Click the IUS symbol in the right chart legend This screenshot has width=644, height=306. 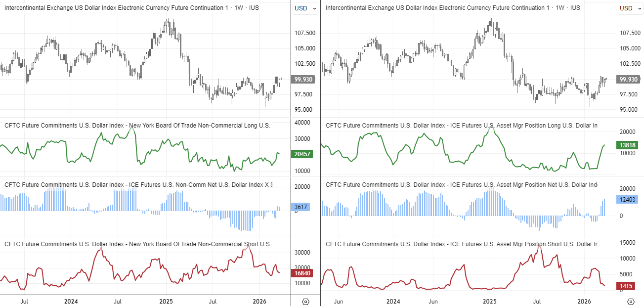click(x=575, y=8)
